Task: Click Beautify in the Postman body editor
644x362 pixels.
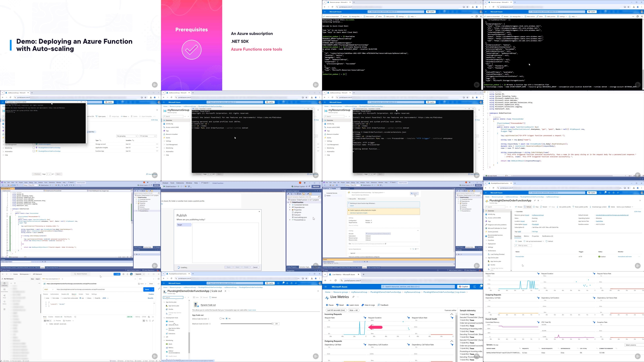Action: (151, 298)
